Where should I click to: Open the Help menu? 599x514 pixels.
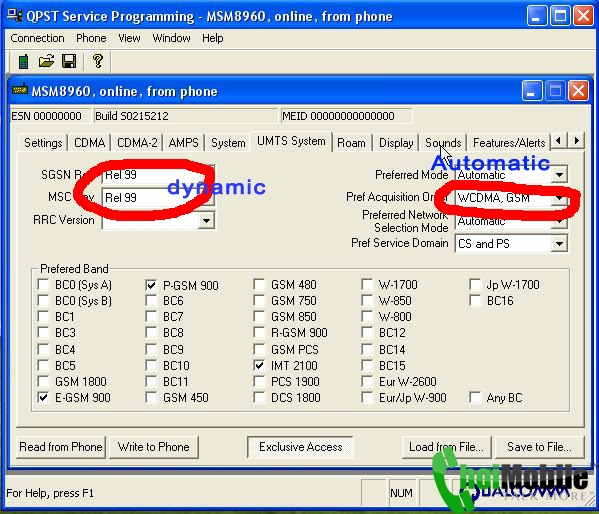coord(213,38)
